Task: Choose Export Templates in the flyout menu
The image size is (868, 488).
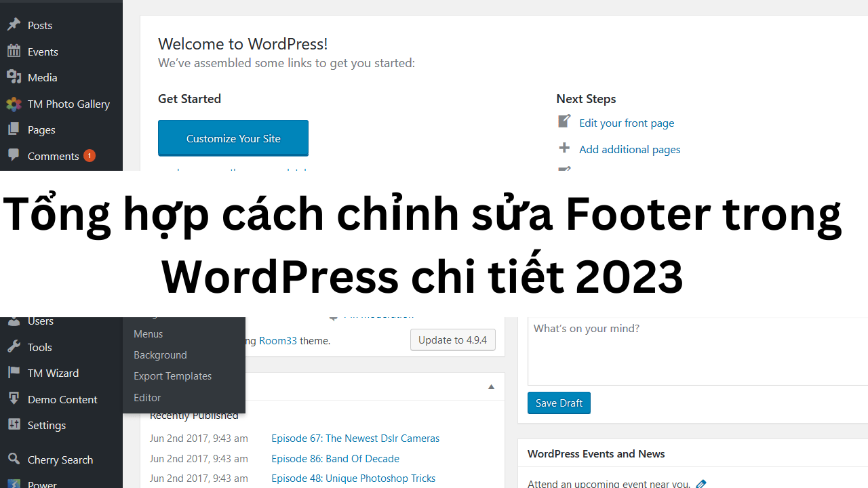Action: pos(172,375)
